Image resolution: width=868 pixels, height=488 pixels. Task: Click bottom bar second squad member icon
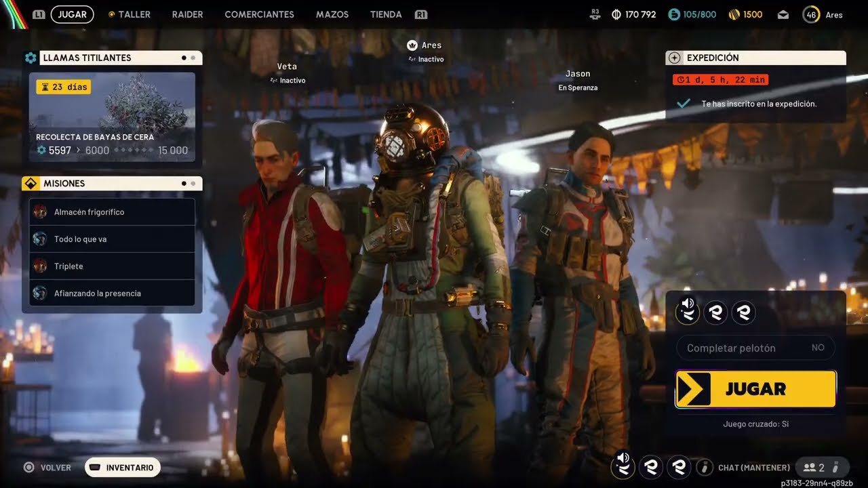[652, 467]
